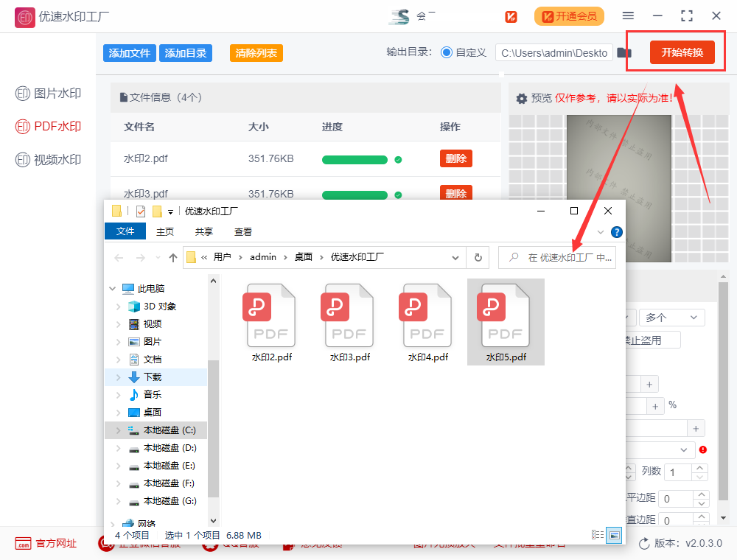Click the Explorer back arrow
This screenshot has height=560, width=737.
click(119, 257)
